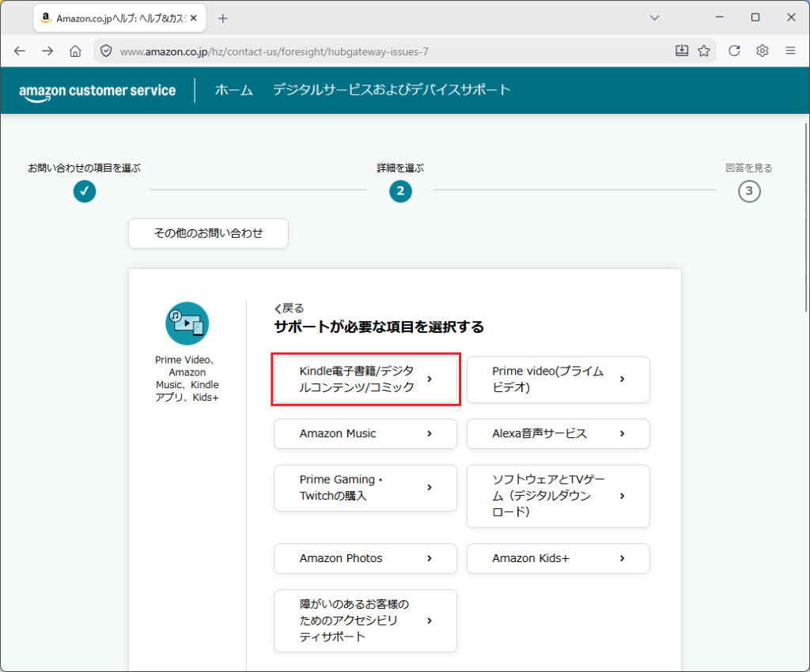Click the install/save page icon in address bar

(x=682, y=51)
